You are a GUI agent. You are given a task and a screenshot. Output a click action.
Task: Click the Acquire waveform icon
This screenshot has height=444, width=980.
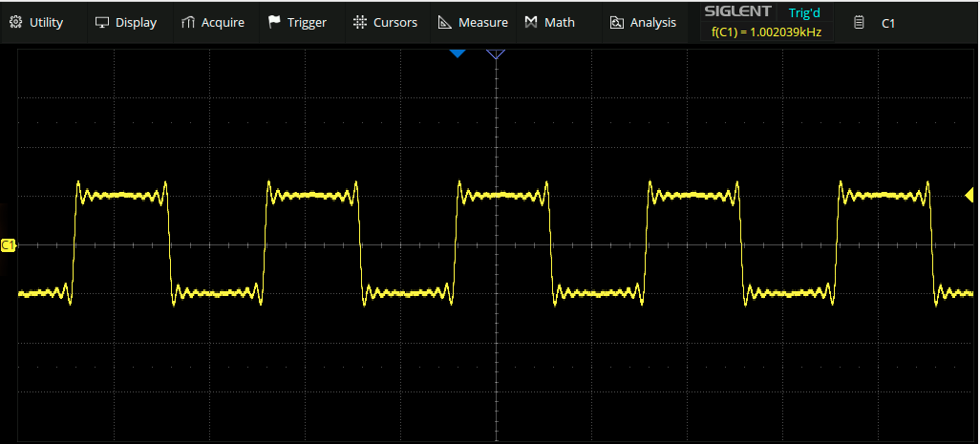(188, 22)
